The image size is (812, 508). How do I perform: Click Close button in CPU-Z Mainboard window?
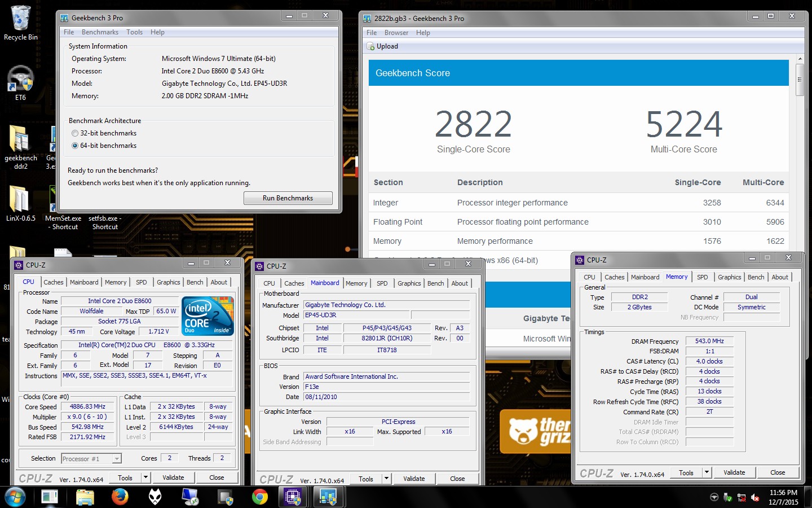(x=457, y=479)
